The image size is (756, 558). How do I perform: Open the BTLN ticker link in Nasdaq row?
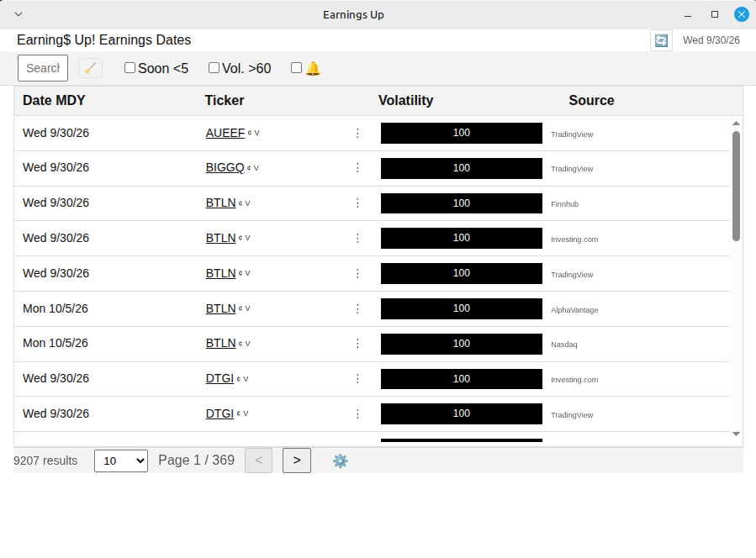(221, 343)
